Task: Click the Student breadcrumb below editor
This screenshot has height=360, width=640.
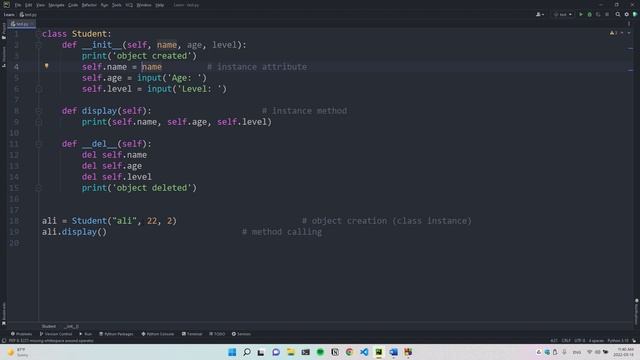Action: (49, 326)
